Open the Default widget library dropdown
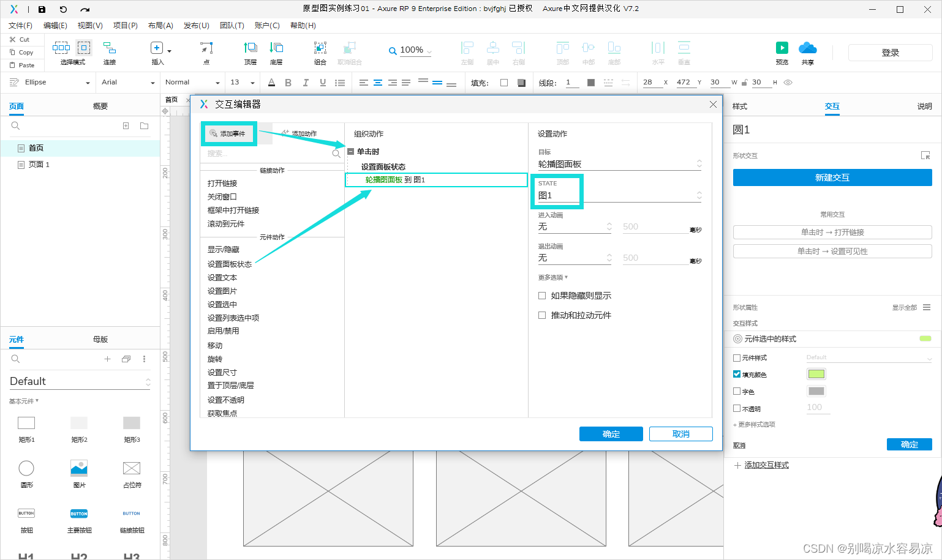The height and width of the screenshot is (560, 942). tap(80, 381)
